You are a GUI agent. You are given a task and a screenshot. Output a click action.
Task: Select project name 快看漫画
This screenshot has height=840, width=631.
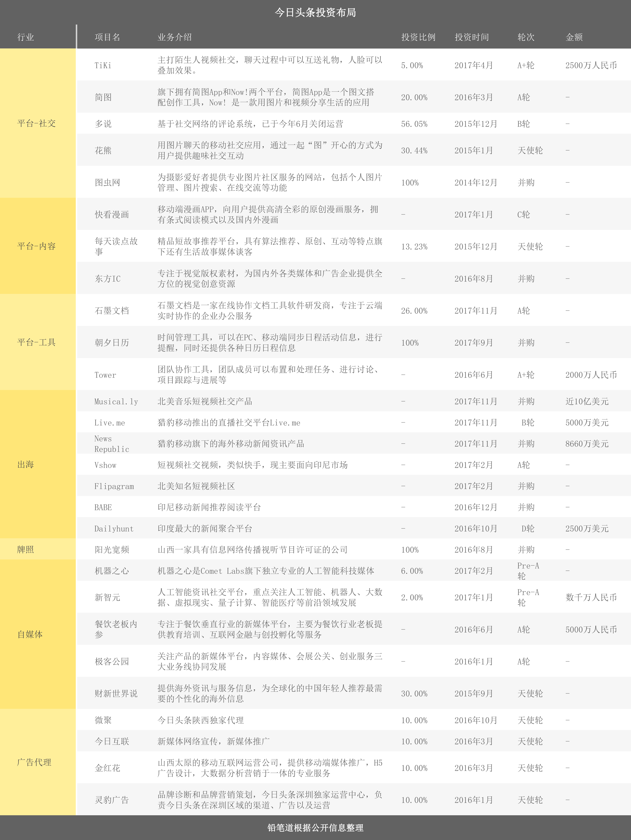[112, 215]
